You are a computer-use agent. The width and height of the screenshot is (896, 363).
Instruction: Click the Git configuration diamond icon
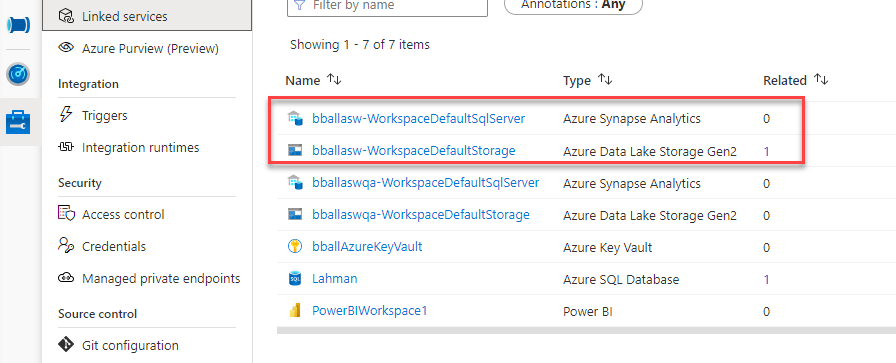66,345
